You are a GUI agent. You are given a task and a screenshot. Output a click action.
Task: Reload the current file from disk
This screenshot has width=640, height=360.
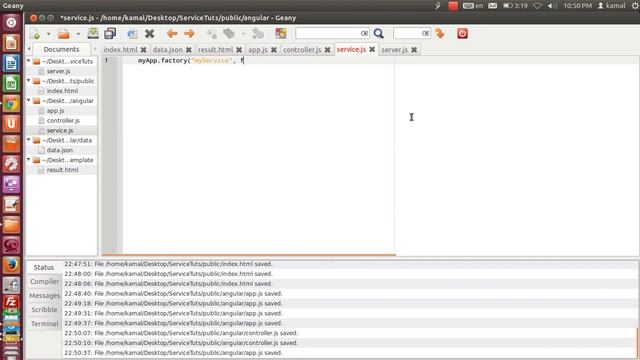pyautogui.click(x=132, y=34)
